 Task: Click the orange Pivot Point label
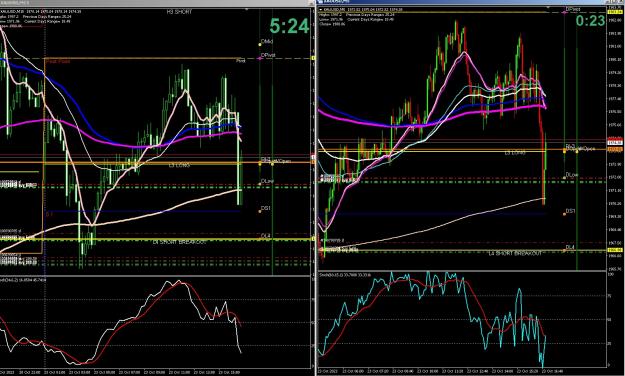pos(58,61)
